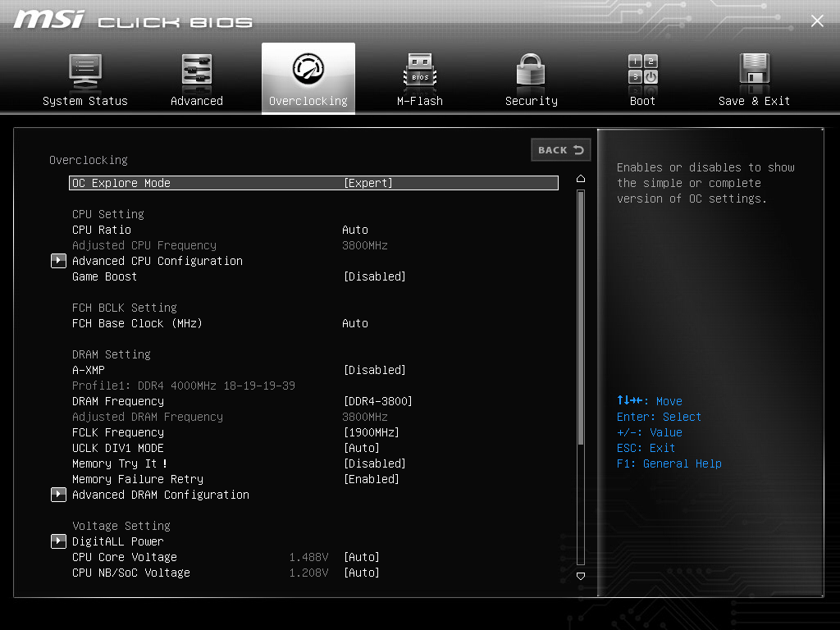Select the A-XMP label
Screen dimensions: 840x630
pos(89,370)
